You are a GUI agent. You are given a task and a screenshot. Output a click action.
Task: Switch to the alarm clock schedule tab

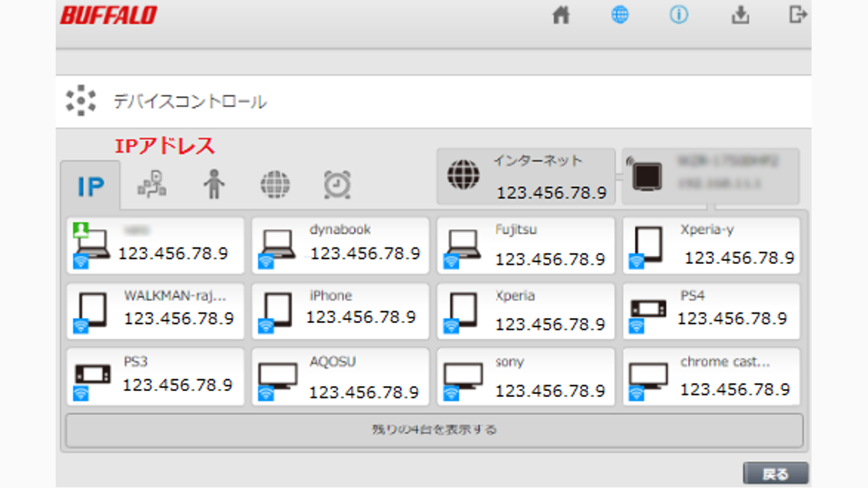[x=337, y=185]
